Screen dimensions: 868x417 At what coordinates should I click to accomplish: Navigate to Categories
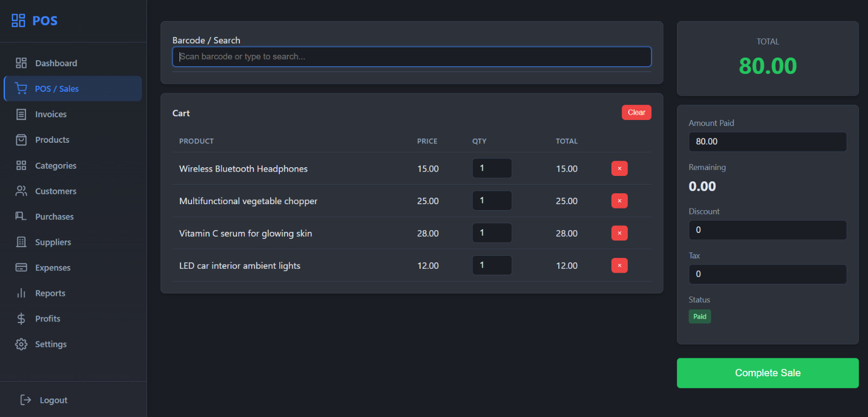[73, 165]
